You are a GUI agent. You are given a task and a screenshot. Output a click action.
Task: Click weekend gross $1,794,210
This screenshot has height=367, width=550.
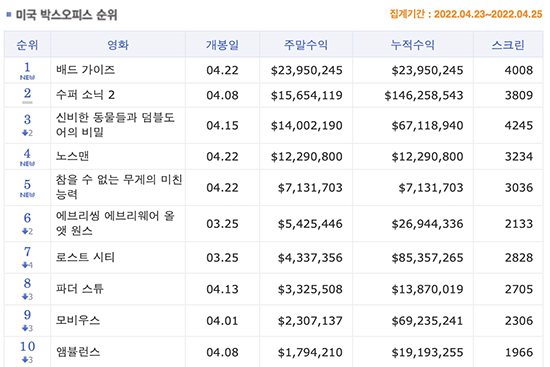click(x=310, y=353)
